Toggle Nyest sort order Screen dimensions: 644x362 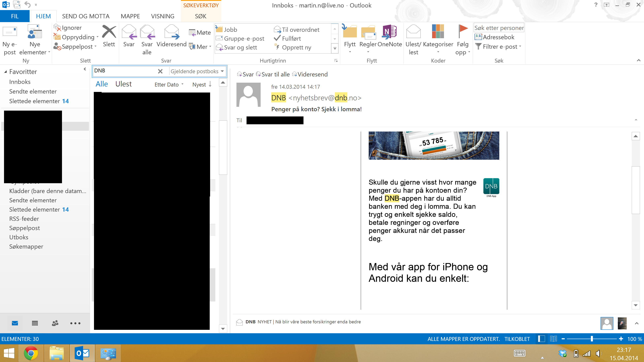[202, 84]
